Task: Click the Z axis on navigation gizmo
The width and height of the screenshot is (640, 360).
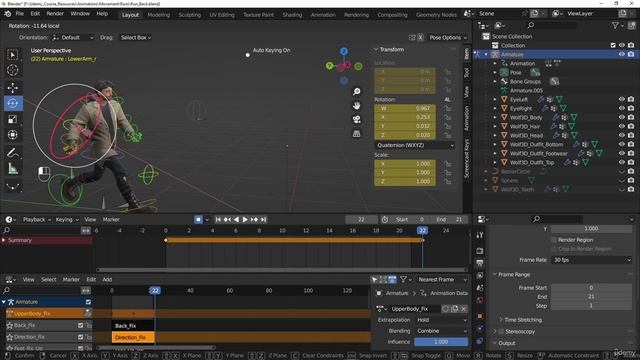Action: (x=344, y=51)
